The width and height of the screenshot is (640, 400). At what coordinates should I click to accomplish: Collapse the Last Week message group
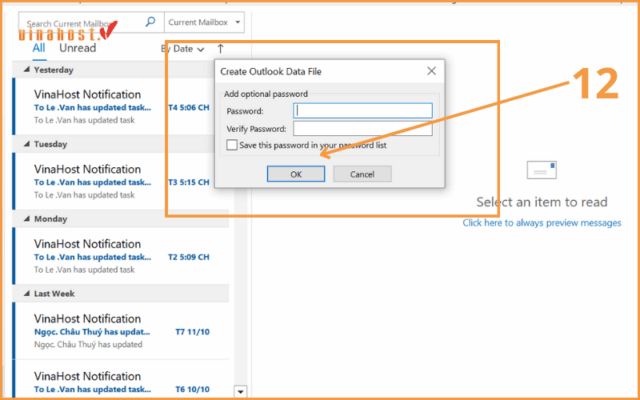tap(25, 293)
